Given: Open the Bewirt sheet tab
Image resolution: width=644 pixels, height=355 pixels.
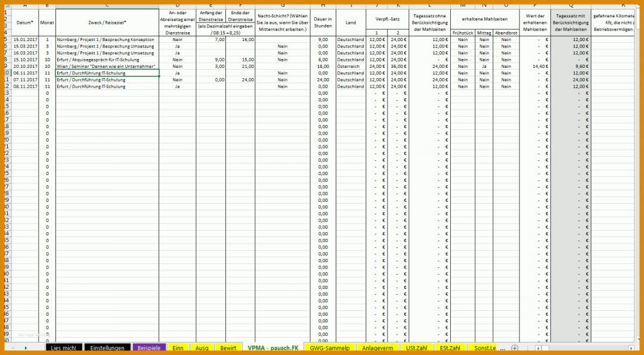Looking at the screenshot, I should point(228,348).
